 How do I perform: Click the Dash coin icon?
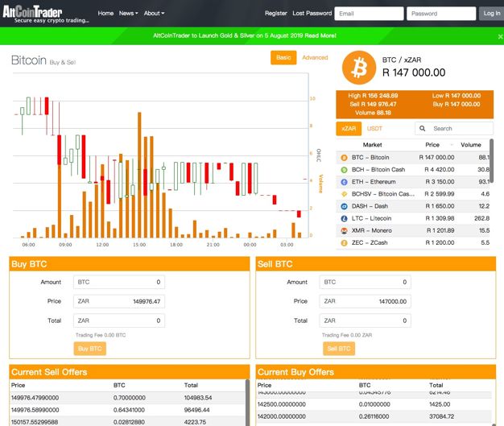pos(344,206)
